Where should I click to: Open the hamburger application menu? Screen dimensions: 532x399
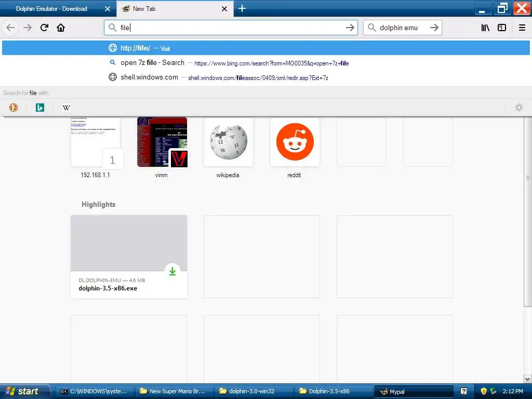coord(522,28)
